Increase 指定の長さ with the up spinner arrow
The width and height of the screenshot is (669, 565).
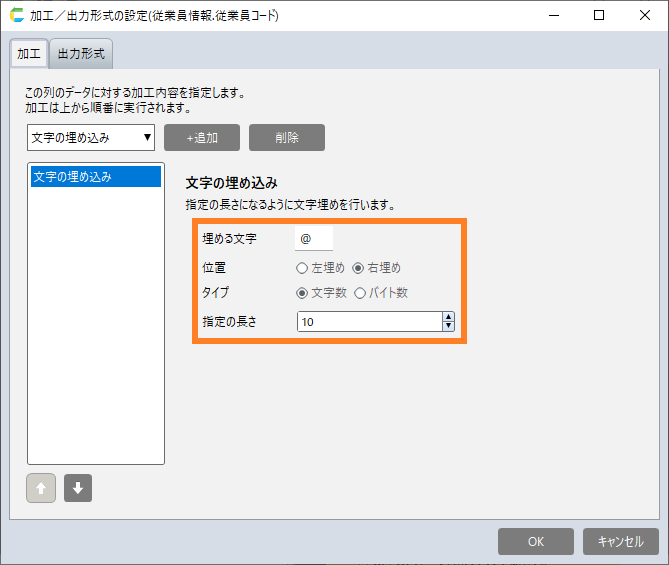point(448,316)
